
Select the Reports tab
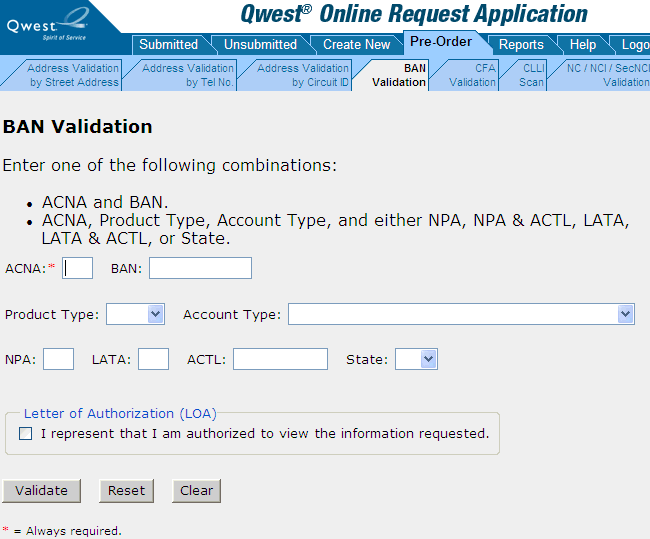click(x=521, y=44)
